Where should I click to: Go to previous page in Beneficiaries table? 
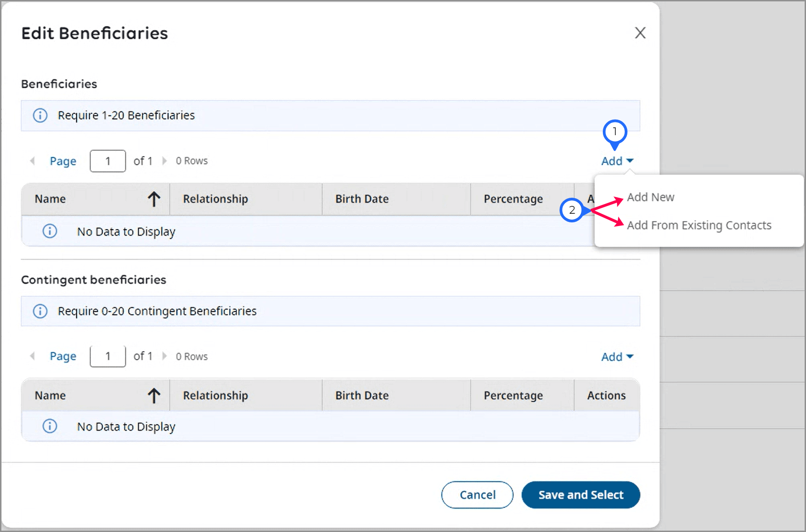pyautogui.click(x=32, y=161)
